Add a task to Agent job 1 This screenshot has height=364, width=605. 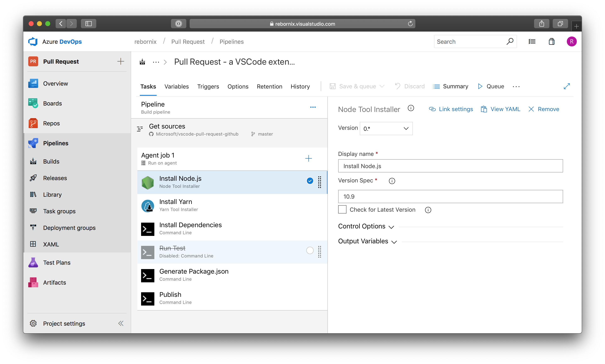pos(308,158)
